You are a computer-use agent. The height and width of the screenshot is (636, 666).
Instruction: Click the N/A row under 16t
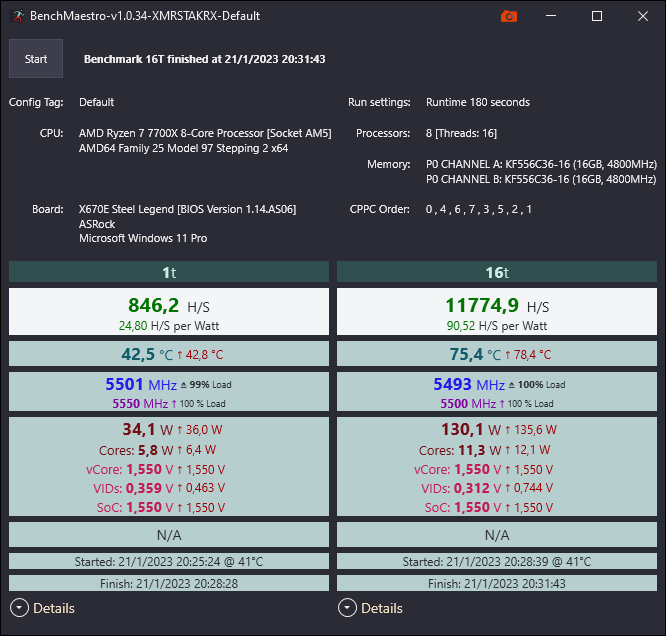[x=497, y=534]
